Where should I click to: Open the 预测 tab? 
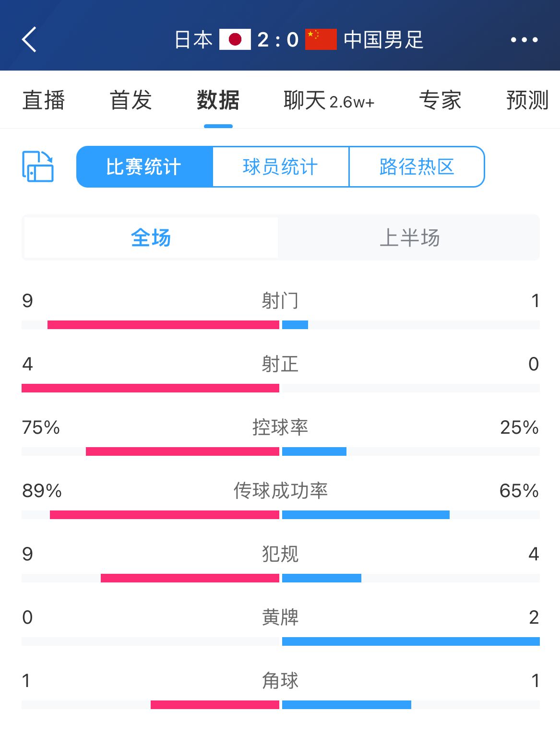pos(527,100)
